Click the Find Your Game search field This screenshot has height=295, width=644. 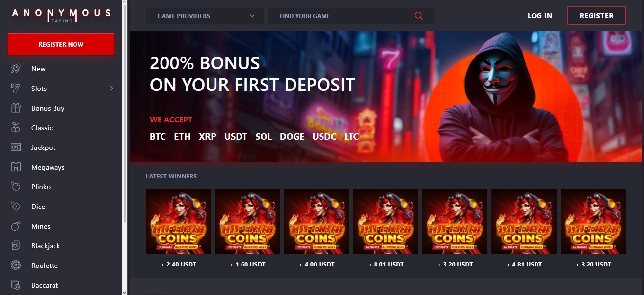(351, 16)
